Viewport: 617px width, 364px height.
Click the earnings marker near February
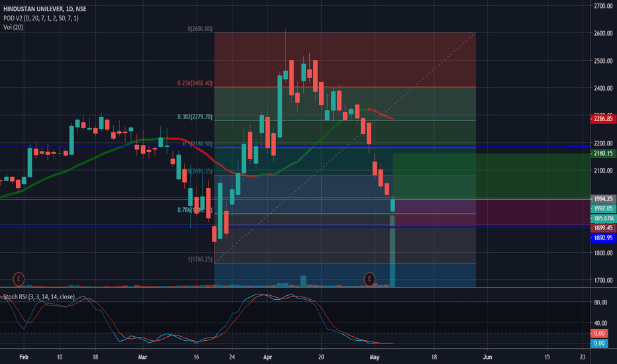click(19, 279)
